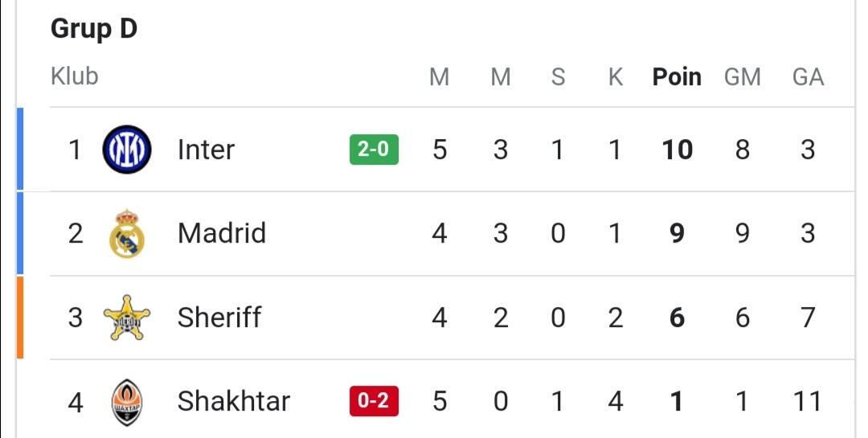Open the Shakhtar team name link
Screen dimensions: 868x438
click(233, 401)
